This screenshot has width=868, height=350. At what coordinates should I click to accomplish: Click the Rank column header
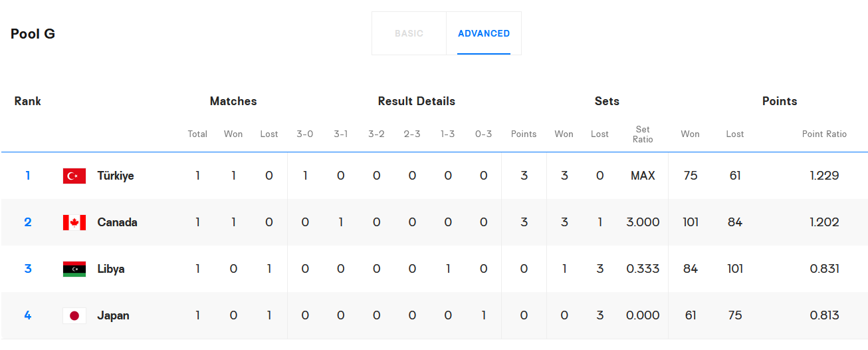(28, 101)
